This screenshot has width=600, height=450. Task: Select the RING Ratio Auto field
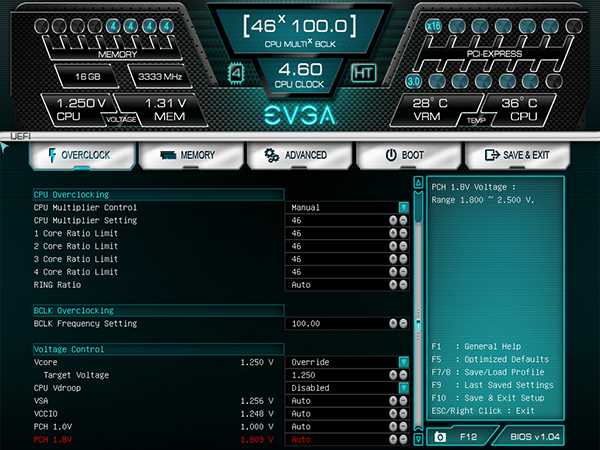(x=347, y=285)
